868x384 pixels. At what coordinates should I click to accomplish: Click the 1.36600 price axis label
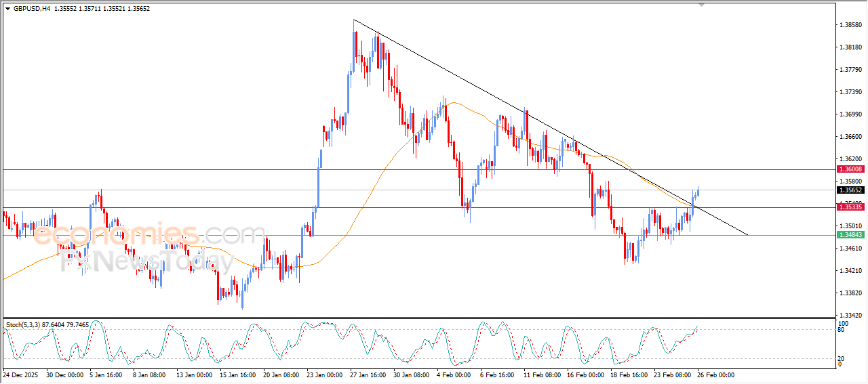[850, 137]
